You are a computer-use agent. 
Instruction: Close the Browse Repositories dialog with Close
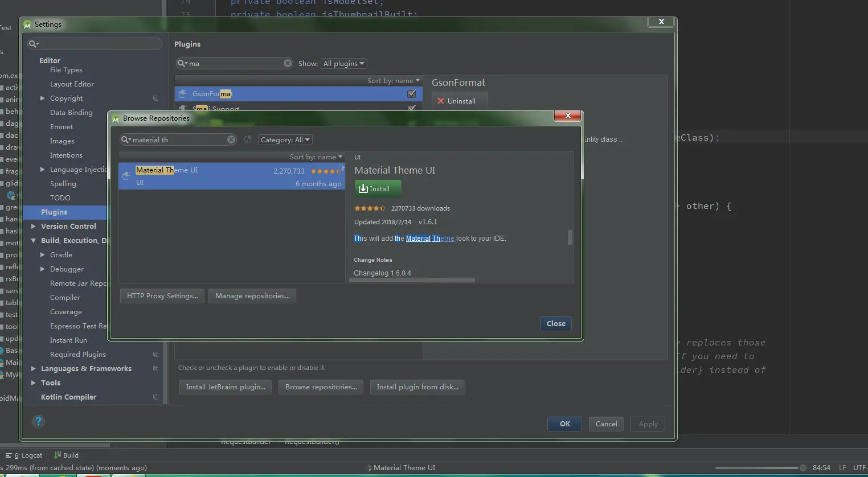click(x=556, y=324)
